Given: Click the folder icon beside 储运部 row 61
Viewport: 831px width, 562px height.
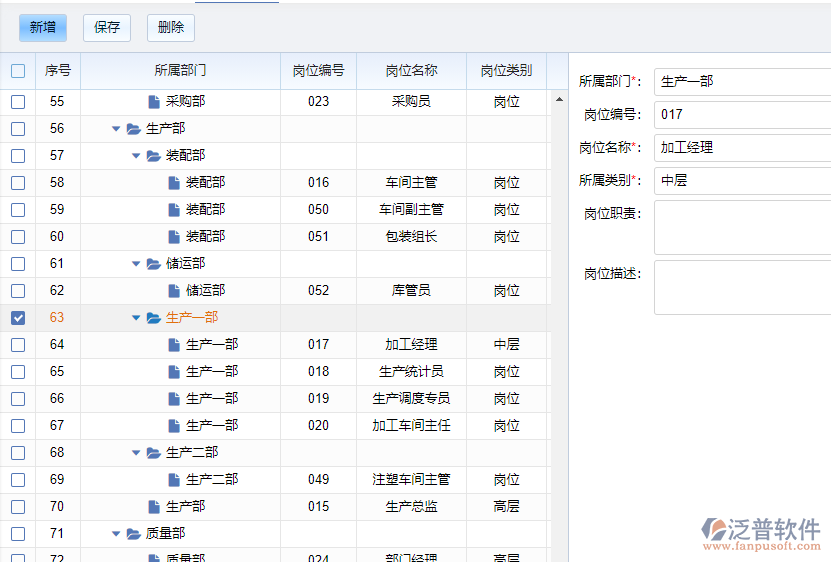Looking at the screenshot, I should [153, 264].
